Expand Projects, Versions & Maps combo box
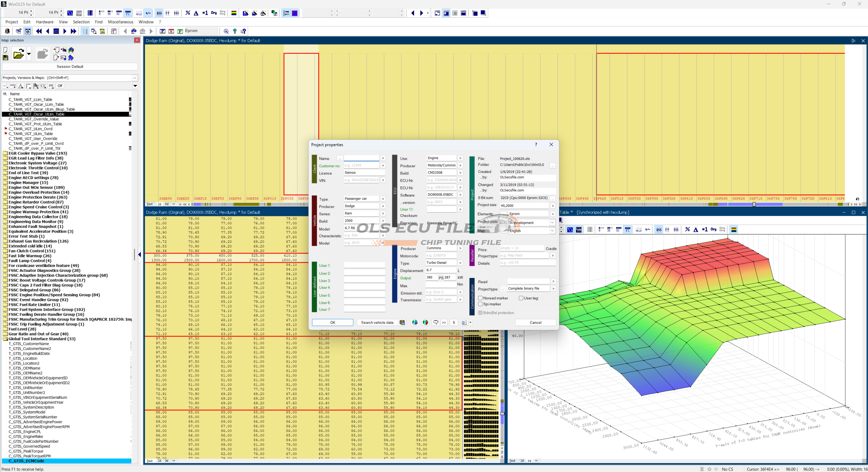868x472 pixels. (135, 78)
